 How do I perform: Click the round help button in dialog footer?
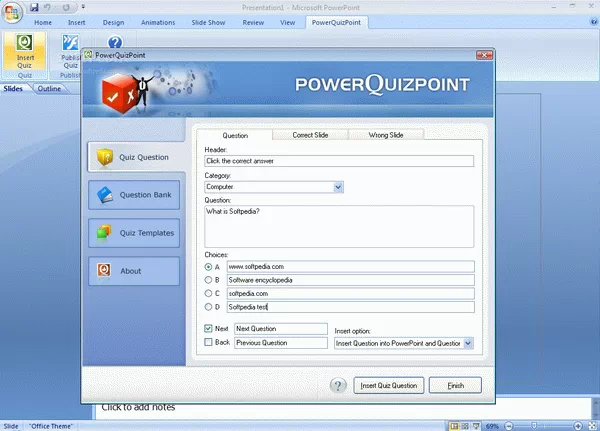pos(338,385)
